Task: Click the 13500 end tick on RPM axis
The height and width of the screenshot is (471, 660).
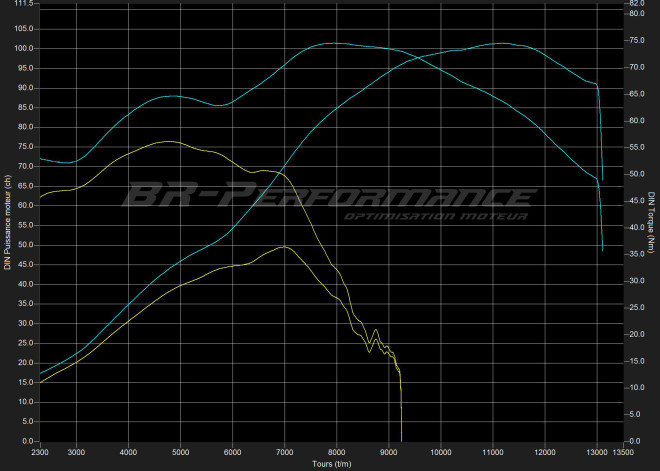Action: coord(623,452)
